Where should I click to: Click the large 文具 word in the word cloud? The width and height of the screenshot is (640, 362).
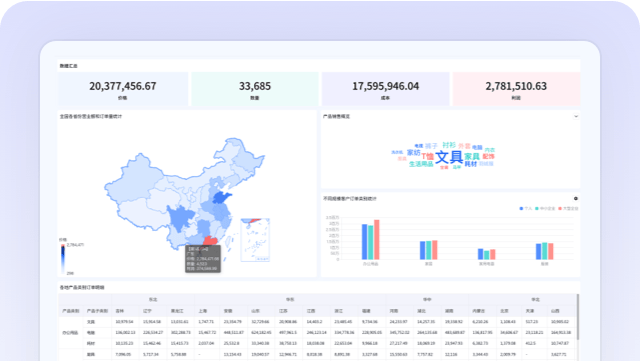point(449,157)
